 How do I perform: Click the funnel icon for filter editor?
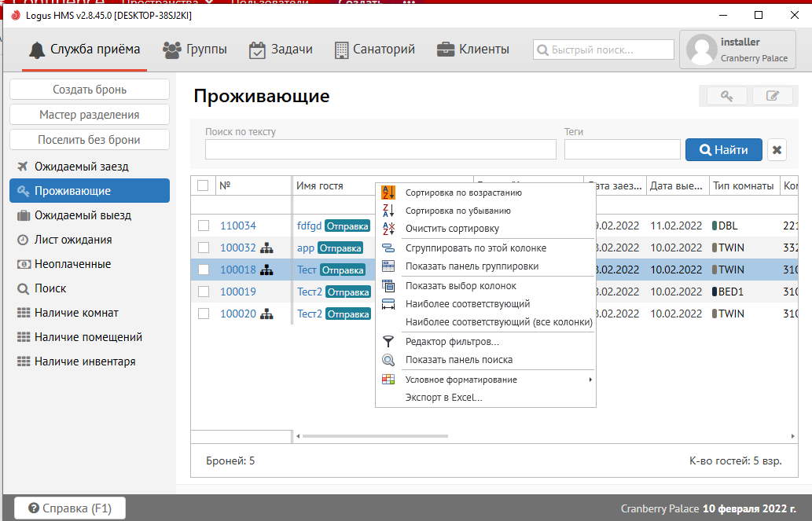(388, 341)
